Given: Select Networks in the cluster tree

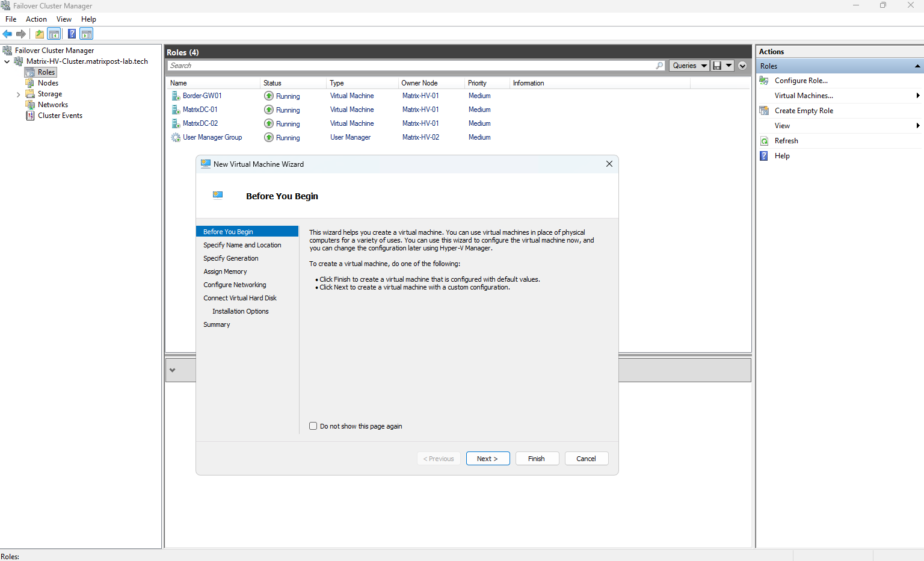Looking at the screenshot, I should point(53,105).
